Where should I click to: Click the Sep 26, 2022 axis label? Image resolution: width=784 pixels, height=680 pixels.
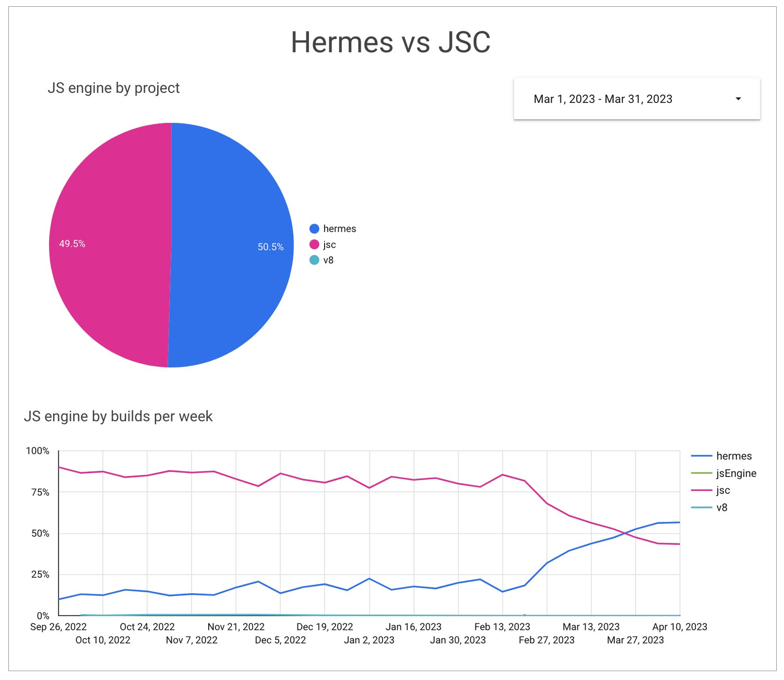coord(58,627)
